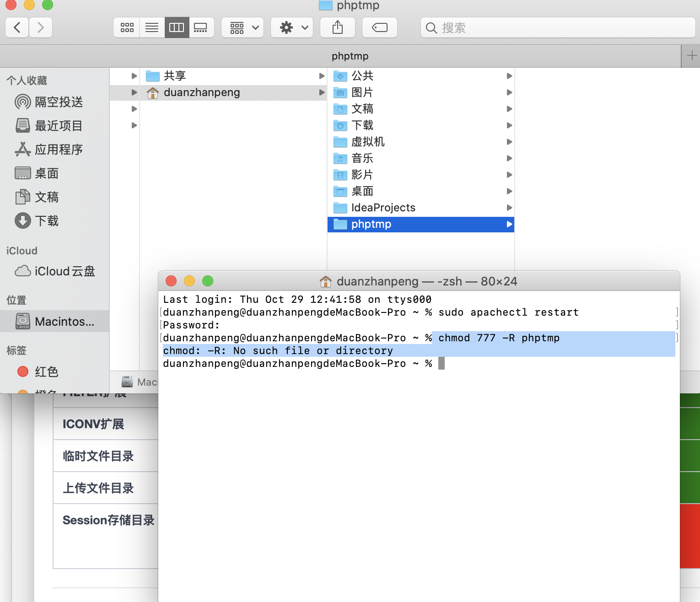
Task: Open the group-by arrangement dropdown
Action: pos(242,27)
